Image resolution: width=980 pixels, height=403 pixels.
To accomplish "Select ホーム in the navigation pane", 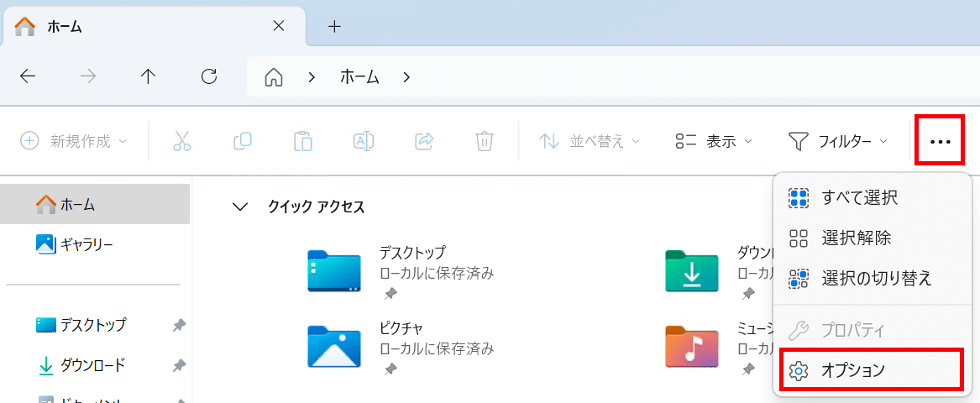I will click(x=95, y=204).
